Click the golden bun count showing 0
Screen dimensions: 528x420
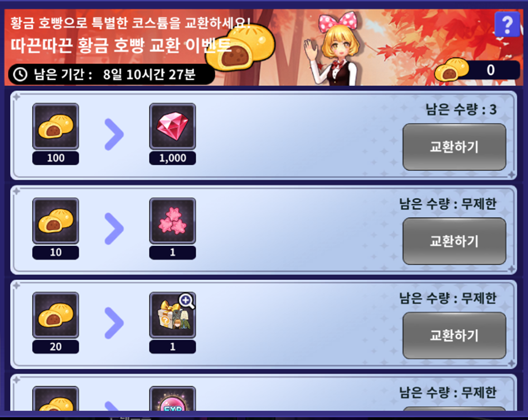[x=490, y=70]
